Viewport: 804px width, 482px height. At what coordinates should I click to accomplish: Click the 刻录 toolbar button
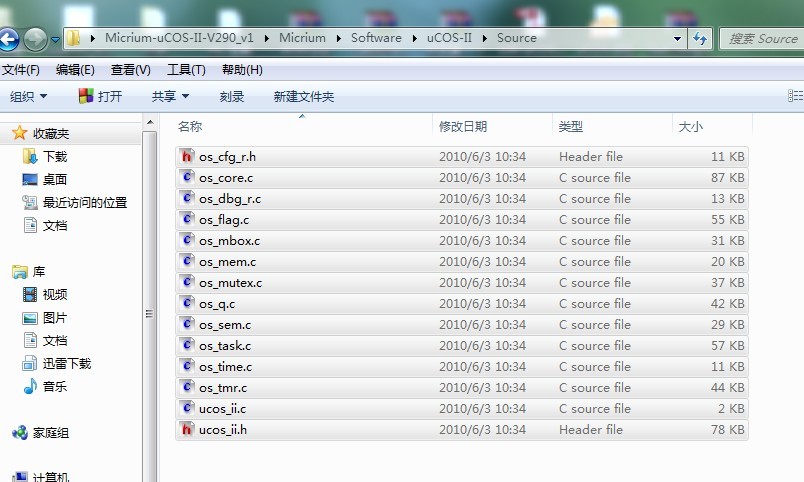232,96
